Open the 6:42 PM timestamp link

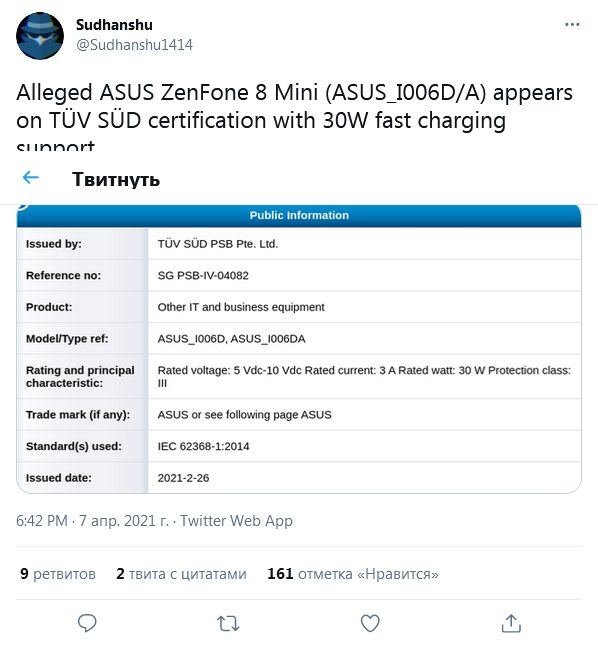click(x=42, y=521)
